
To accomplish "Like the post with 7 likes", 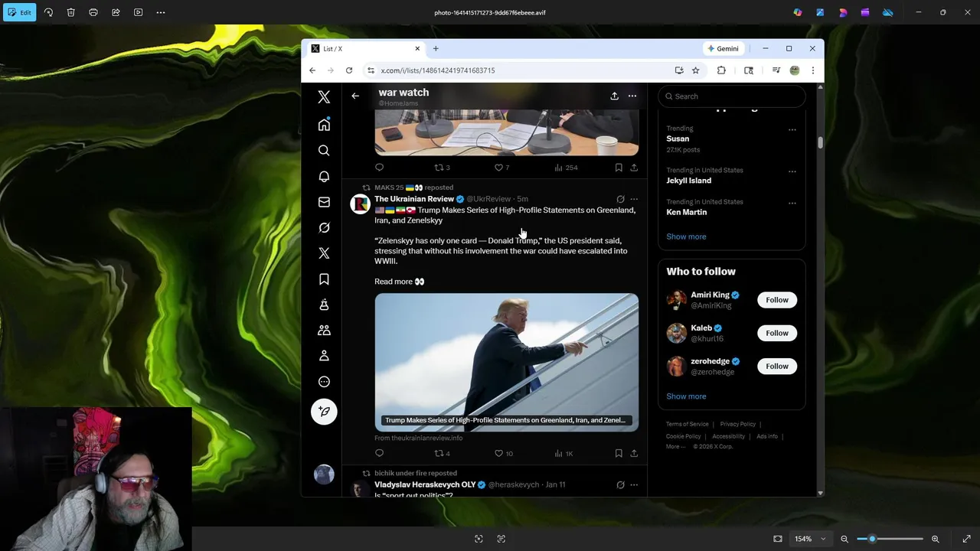I will tap(498, 168).
